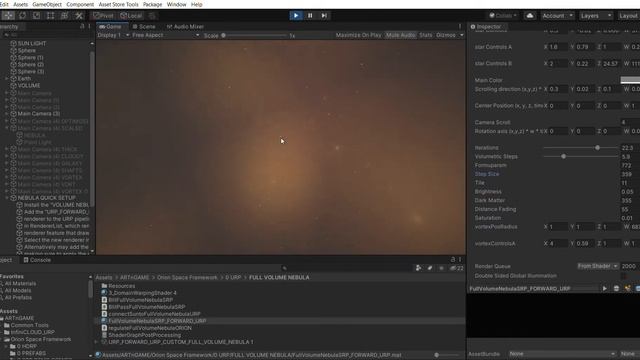The height and width of the screenshot is (360, 640).
Task: Open the custom editor tools icon
Action: coord(79,16)
